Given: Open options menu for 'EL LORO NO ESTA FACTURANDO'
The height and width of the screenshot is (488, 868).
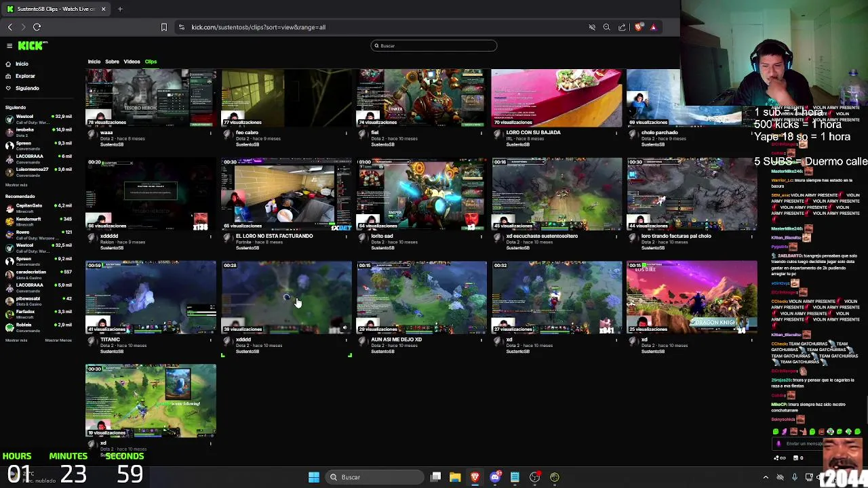Looking at the screenshot, I should [346, 237].
